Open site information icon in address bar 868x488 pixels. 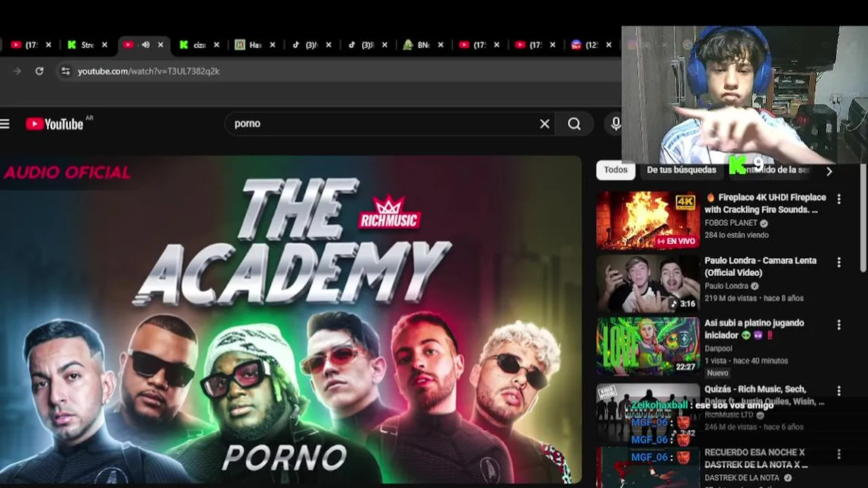click(x=65, y=71)
